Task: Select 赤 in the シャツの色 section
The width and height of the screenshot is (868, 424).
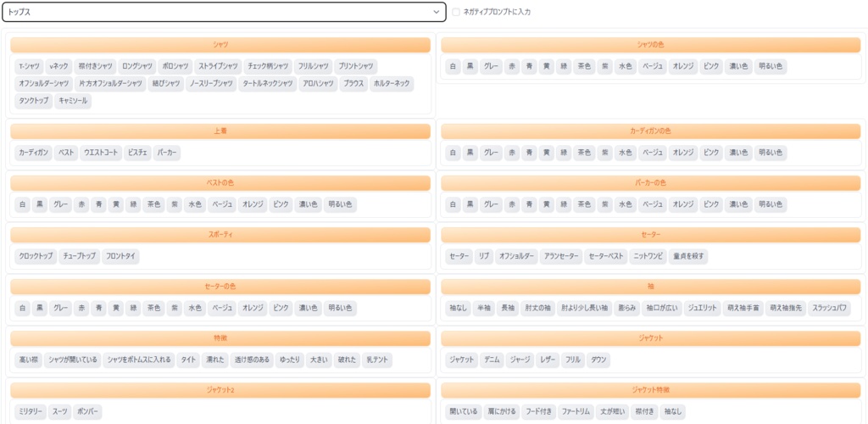Action: (512, 66)
